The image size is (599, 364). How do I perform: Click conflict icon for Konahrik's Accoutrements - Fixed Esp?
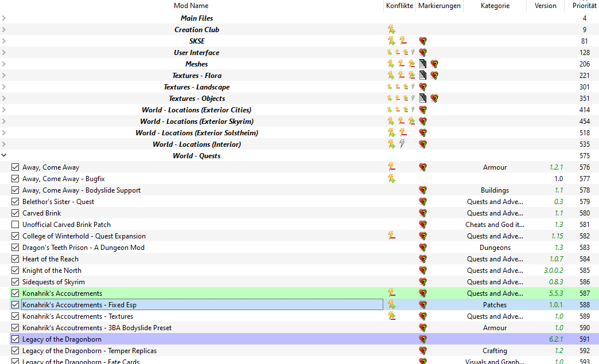pos(391,304)
